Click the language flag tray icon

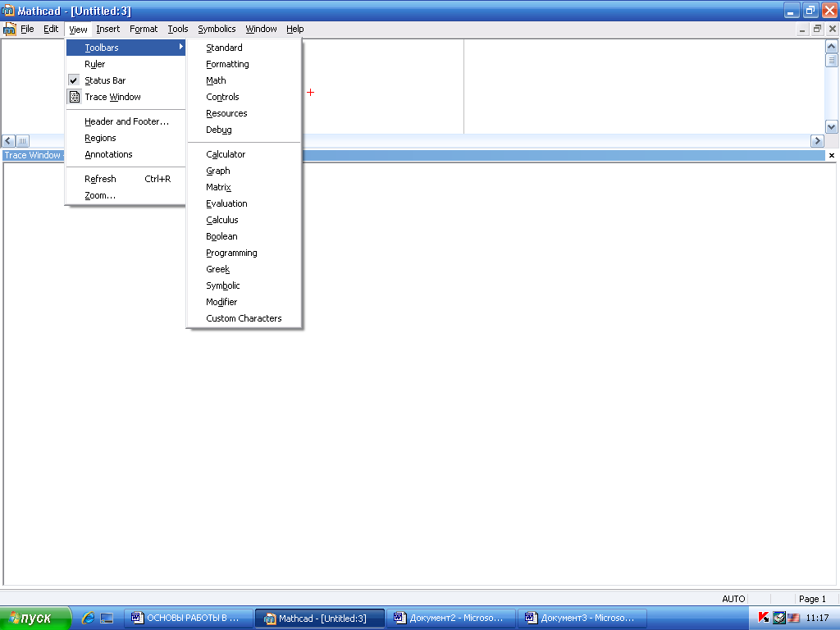click(793, 618)
